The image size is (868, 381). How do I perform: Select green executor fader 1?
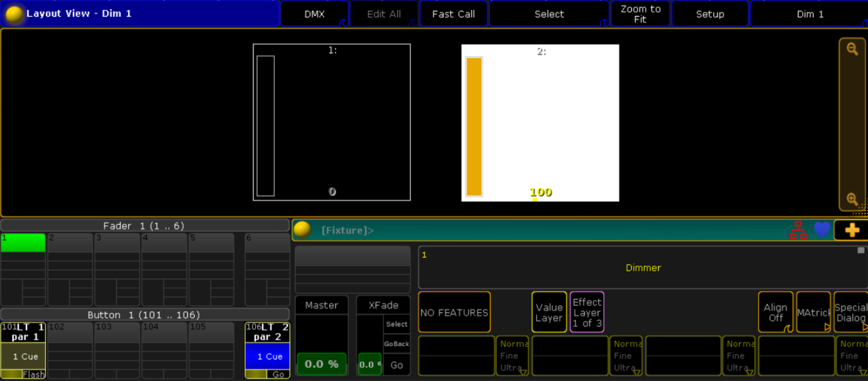coord(23,242)
